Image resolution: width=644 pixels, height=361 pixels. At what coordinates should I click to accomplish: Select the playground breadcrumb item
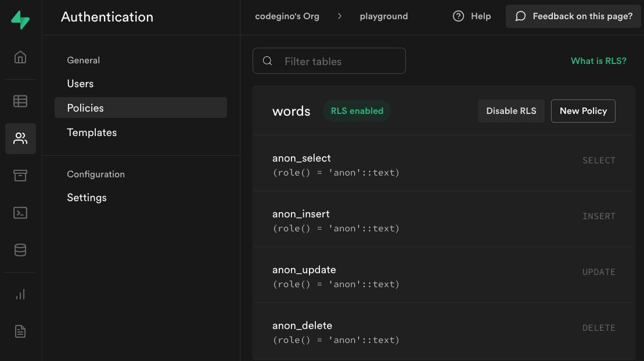384,16
